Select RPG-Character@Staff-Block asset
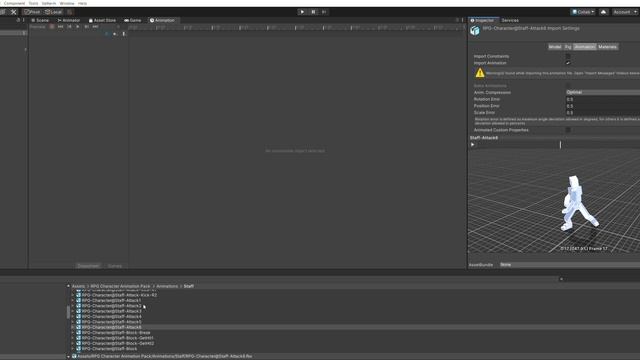Viewport: 640px width, 360px height. (109, 349)
